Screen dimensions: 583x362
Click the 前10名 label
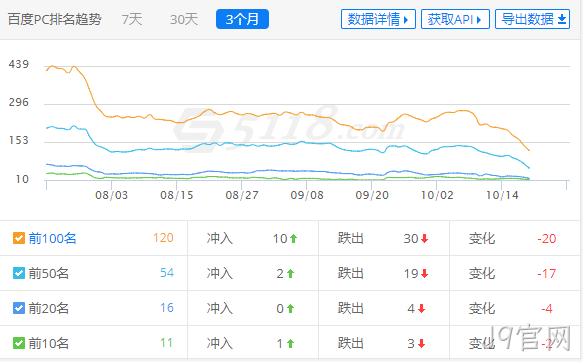click(x=49, y=343)
